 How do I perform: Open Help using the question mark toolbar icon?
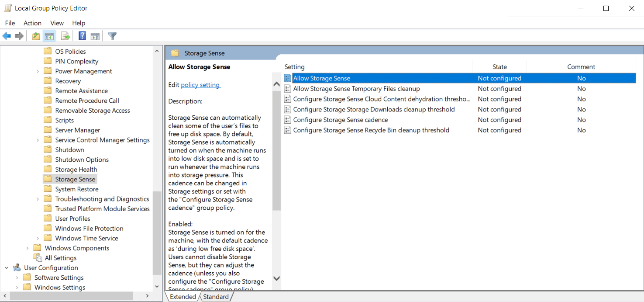[82, 36]
